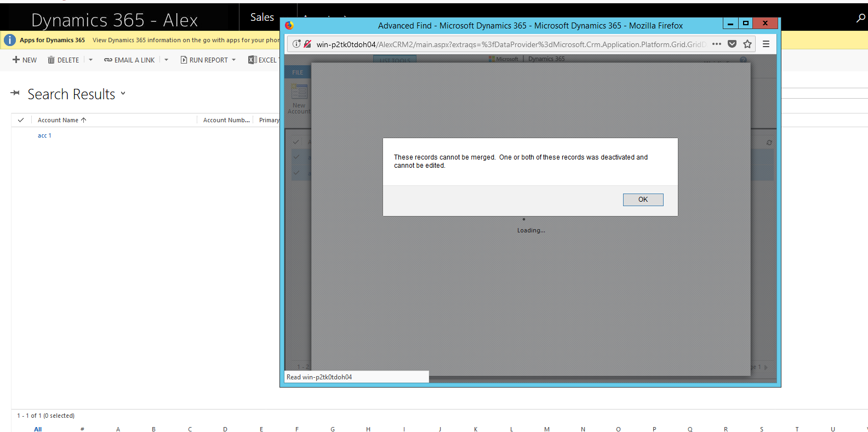Click the NEW plus icon in command bar

click(x=16, y=60)
